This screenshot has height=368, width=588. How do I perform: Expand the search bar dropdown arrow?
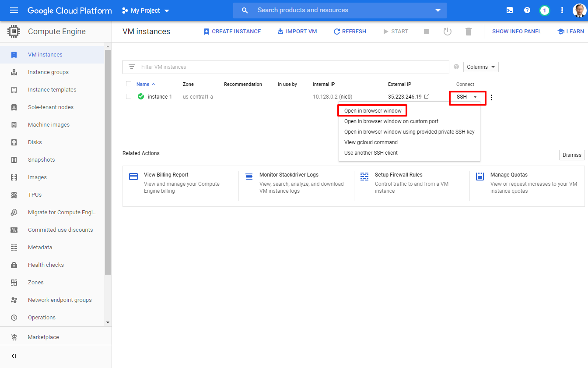pyautogui.click(x=438, y=11)
